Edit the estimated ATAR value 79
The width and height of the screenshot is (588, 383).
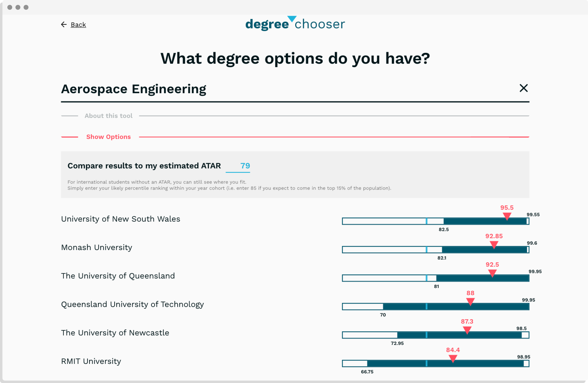click(245, 166)
